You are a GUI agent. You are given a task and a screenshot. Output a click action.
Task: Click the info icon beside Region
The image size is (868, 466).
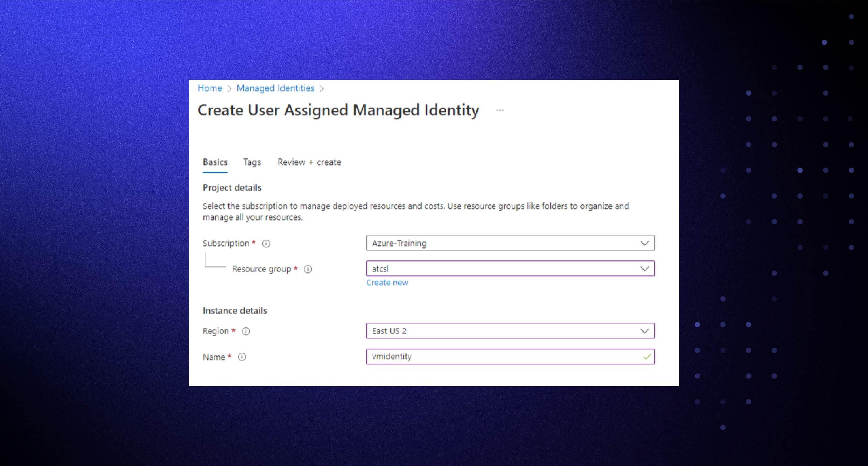point(245,331)
